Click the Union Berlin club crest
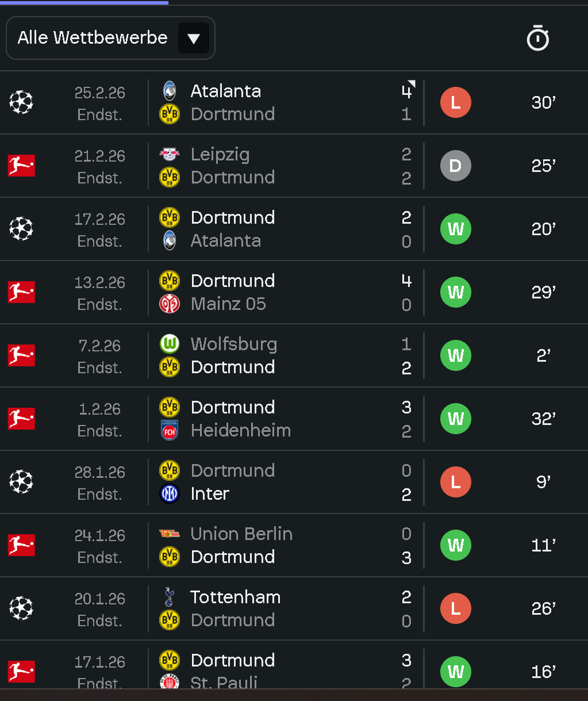Viewport: 588px width, 701px height. point(170,534)
